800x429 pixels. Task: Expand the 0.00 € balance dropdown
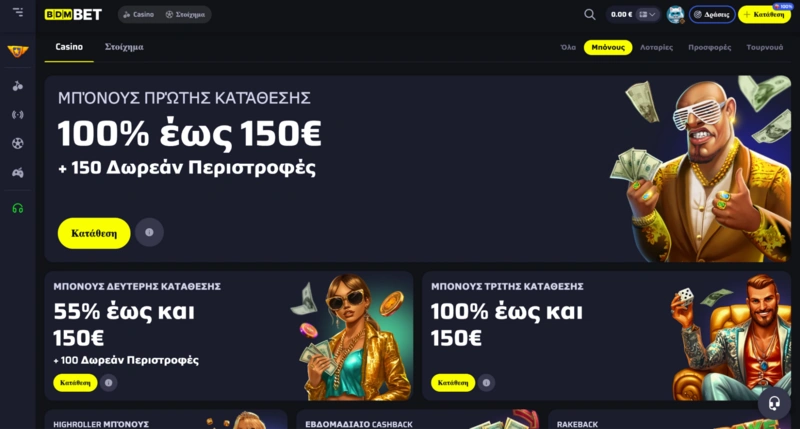coord(633,14)
